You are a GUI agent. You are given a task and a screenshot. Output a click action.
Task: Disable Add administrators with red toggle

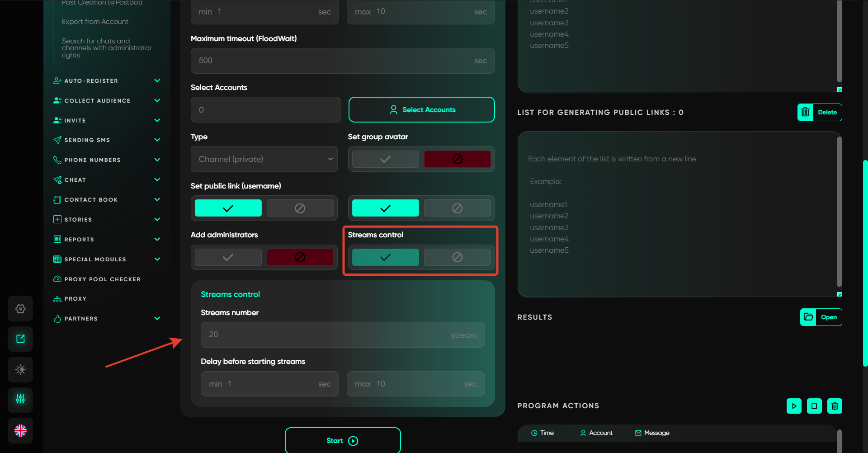pos(300,257)
